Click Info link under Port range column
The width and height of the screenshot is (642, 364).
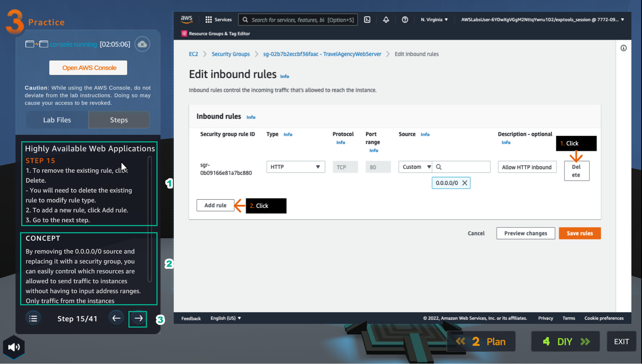[373, 151]
